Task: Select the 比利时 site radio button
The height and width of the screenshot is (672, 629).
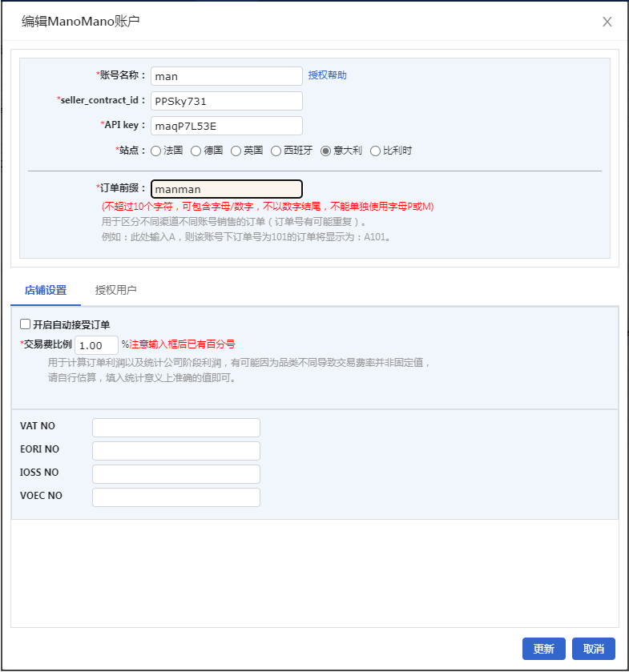Action: [375, 151]
